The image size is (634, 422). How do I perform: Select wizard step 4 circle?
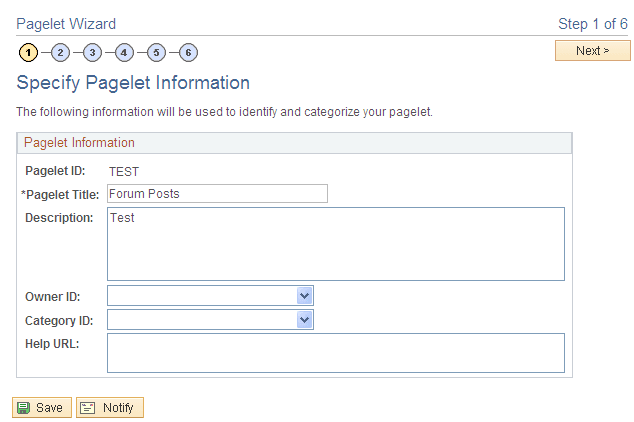124,51
